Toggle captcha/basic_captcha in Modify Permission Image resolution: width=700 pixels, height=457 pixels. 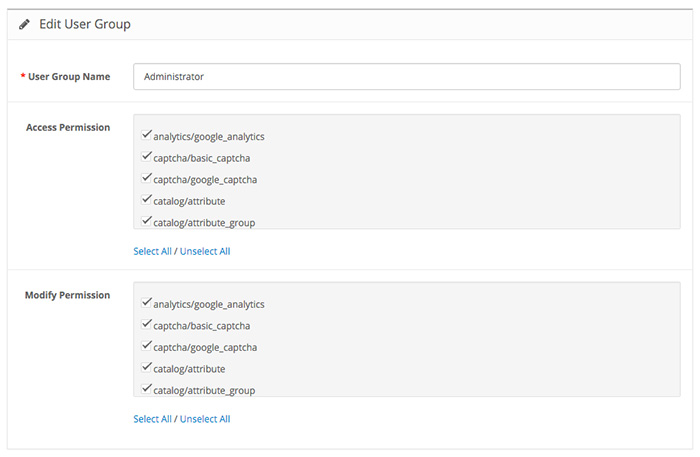pos(146,324)
